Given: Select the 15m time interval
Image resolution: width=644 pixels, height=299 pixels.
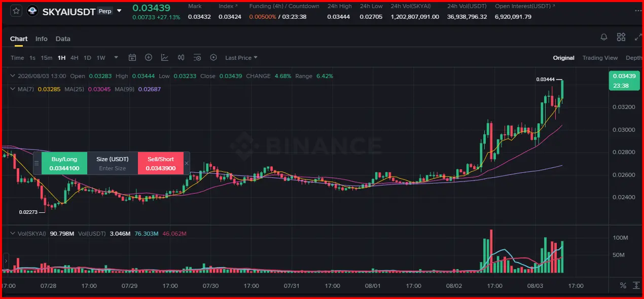Looking at the screenshot, I should pos(47,58).
